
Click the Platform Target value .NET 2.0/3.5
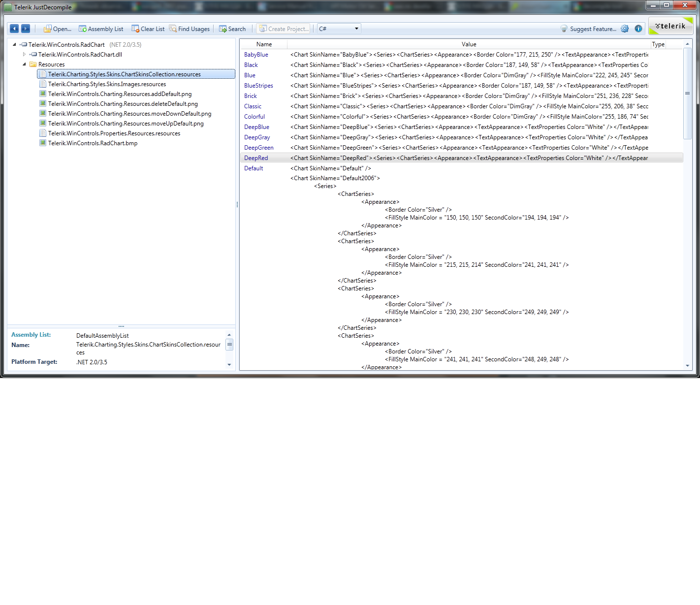[x=92, y=362]
